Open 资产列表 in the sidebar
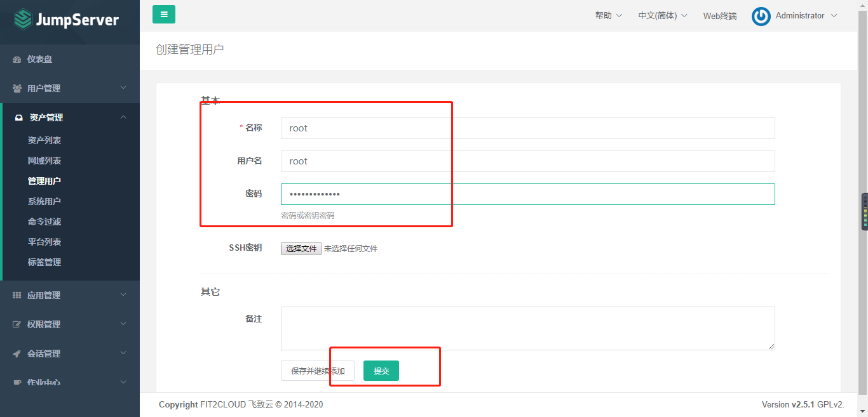Screen dimensions: 868x417 (44, 140)
